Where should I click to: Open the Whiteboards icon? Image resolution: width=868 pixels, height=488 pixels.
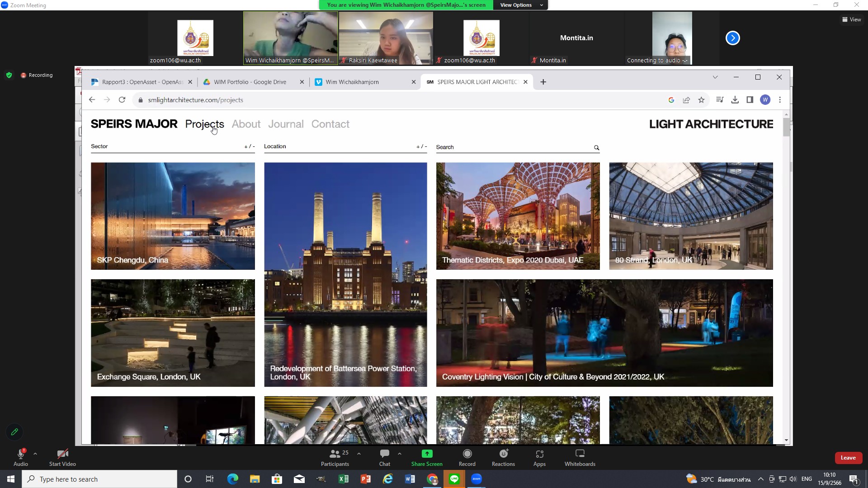(x=580, y=454)
